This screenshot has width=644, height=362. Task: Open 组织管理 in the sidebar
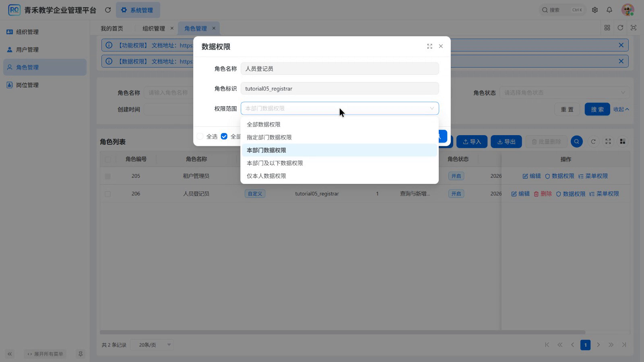click(x=45, y=32)
